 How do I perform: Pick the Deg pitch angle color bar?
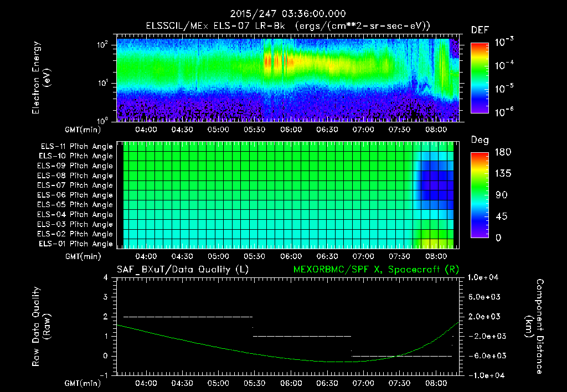pyautogui.click(x=480, y=195)
